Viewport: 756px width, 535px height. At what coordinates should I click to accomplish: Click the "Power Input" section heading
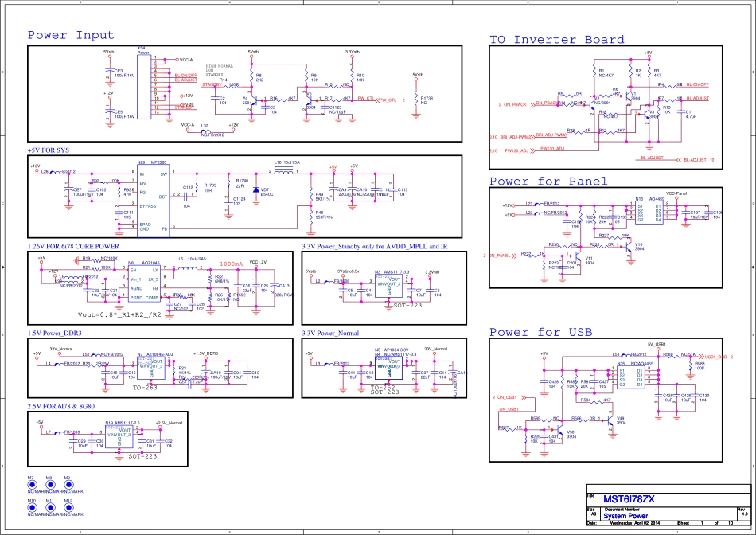tap(72, 35)
